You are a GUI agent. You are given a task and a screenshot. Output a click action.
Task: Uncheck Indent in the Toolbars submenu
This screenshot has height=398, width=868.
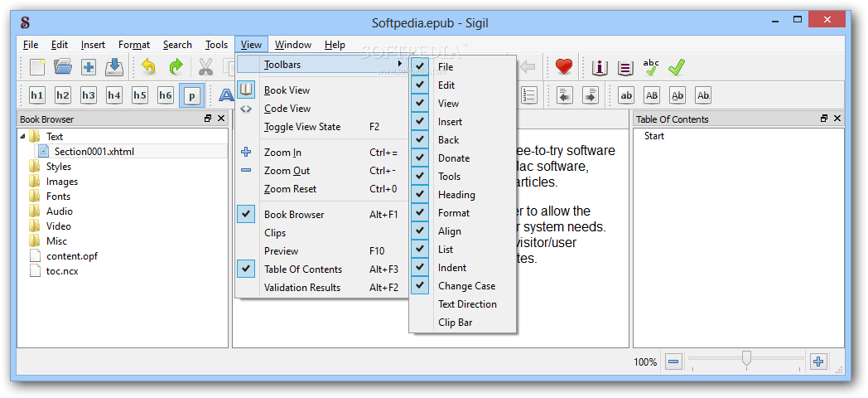click(462, 268)
